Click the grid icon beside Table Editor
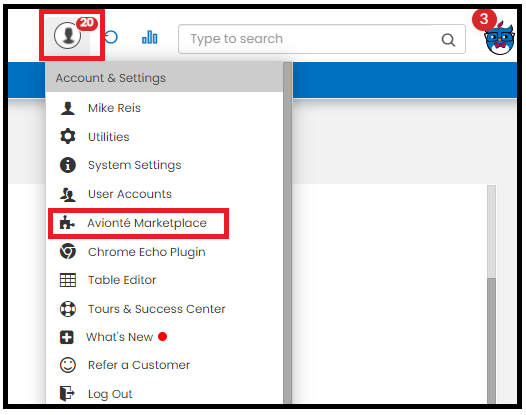Viewport: 526px width, 415px height. pyautogui.click(x=68, y=280)
